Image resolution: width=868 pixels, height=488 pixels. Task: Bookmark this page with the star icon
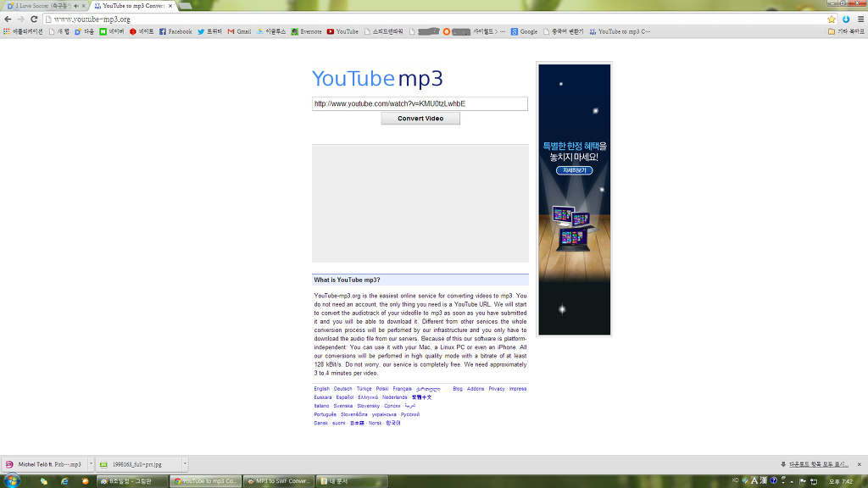[832, 19]
